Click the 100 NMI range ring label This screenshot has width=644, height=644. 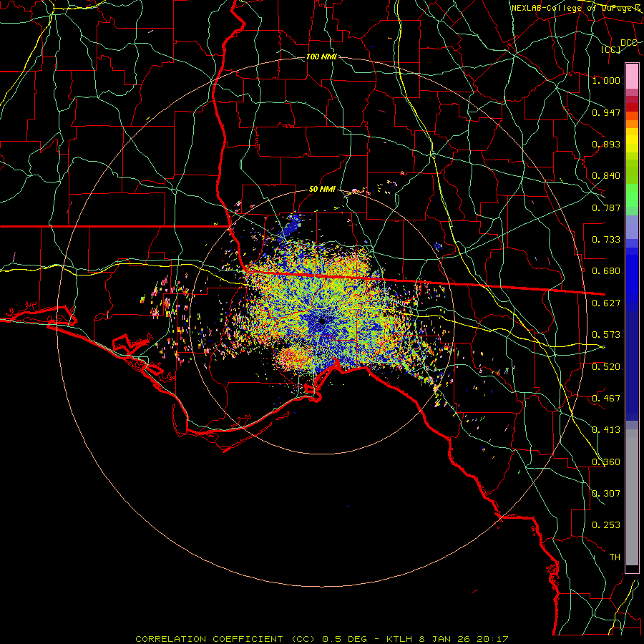click(x=321, y=57)
